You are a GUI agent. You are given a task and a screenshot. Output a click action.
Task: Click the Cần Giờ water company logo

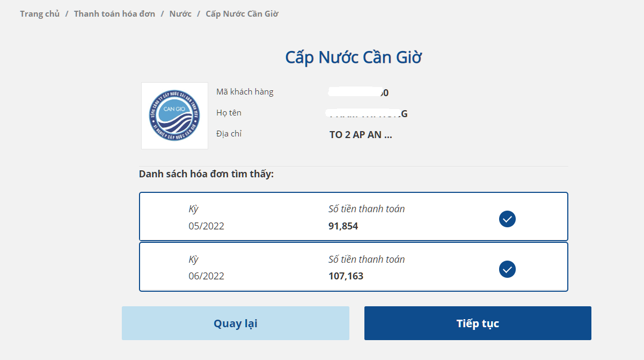[174, 116]
